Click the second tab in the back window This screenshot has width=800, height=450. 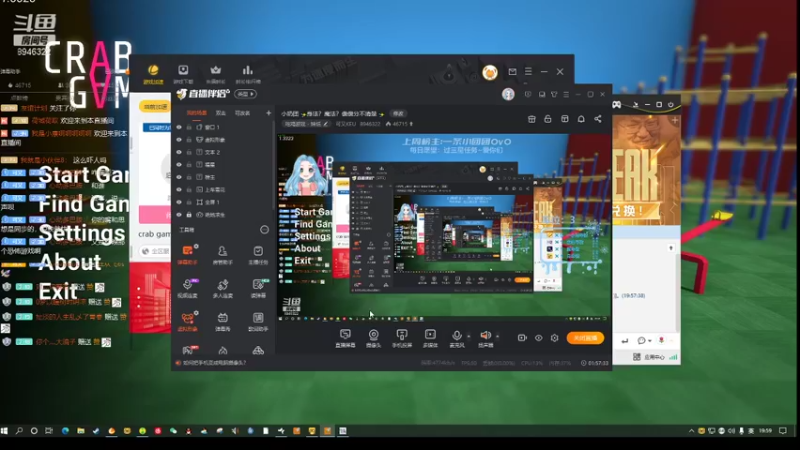point(183,73)
